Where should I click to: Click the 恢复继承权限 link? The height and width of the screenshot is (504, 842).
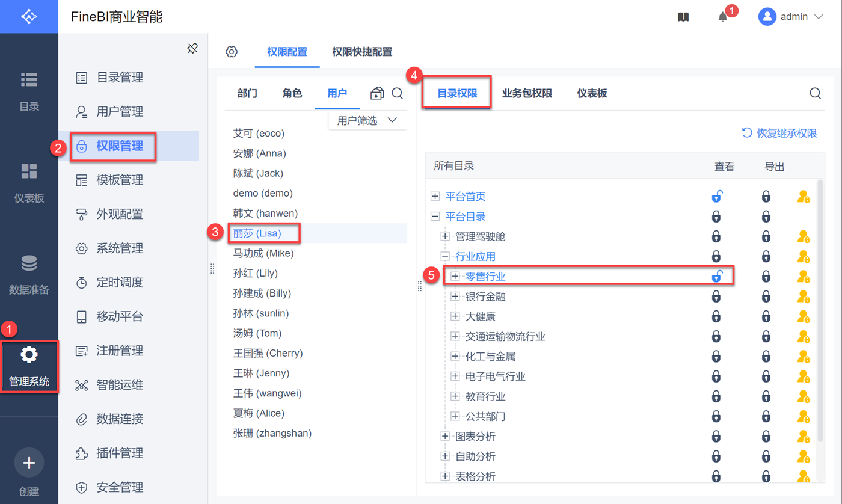pyautogui.click(x=779, y=133)
